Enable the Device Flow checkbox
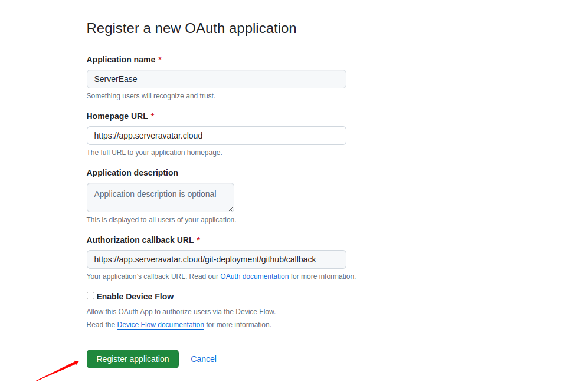The height and width of the screenshot is (392, 576). click(x=90, y=296)
